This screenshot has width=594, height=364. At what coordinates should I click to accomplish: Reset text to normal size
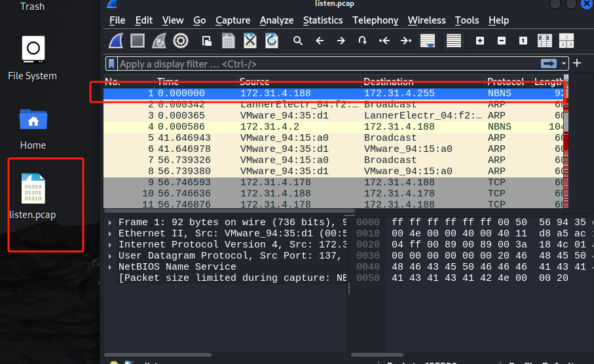pyautogui.click(x=523, y=41)
